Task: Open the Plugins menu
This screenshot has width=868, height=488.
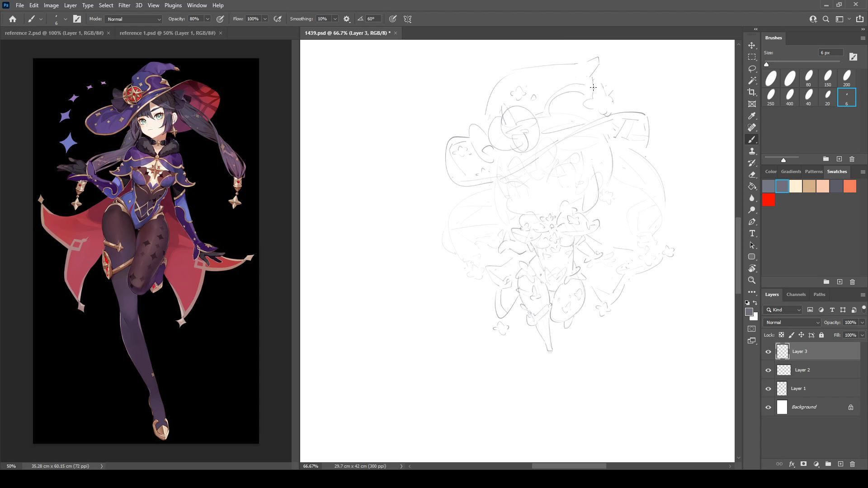Action: [x=173, y=5]
